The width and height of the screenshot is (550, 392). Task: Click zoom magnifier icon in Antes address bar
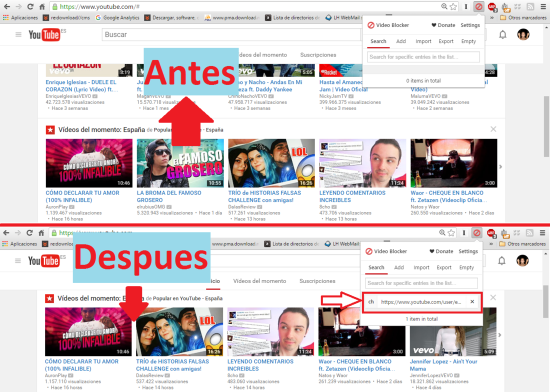tap(444, 6)
